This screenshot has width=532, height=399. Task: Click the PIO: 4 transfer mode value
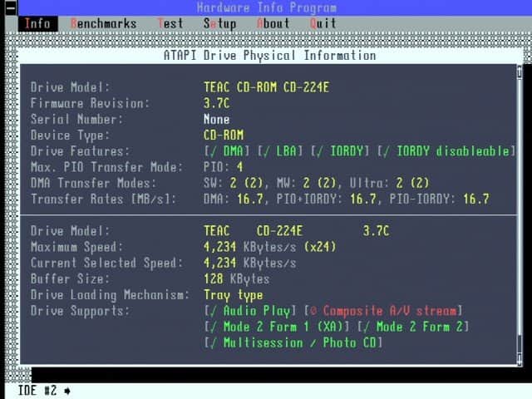[224, 167]
